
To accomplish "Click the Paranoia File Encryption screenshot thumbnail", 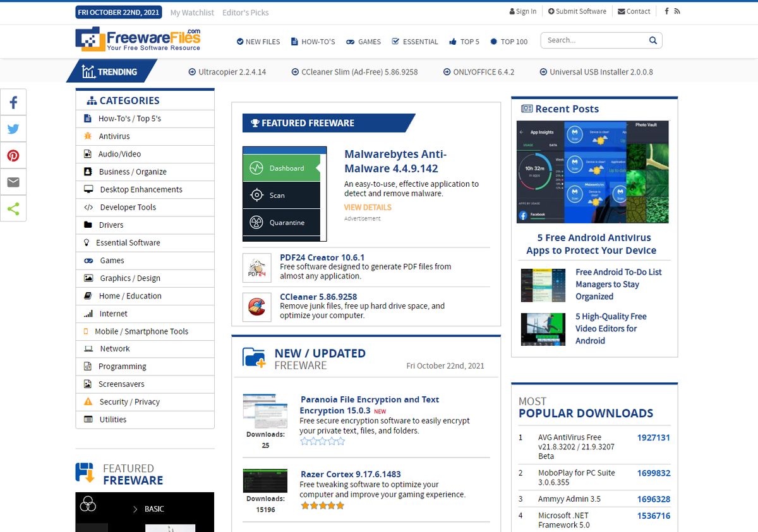I will 265,411.
